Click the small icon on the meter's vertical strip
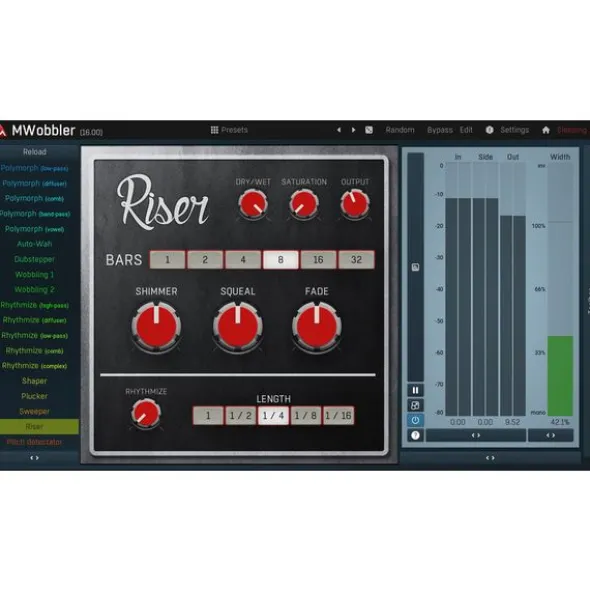 point(415,267)
